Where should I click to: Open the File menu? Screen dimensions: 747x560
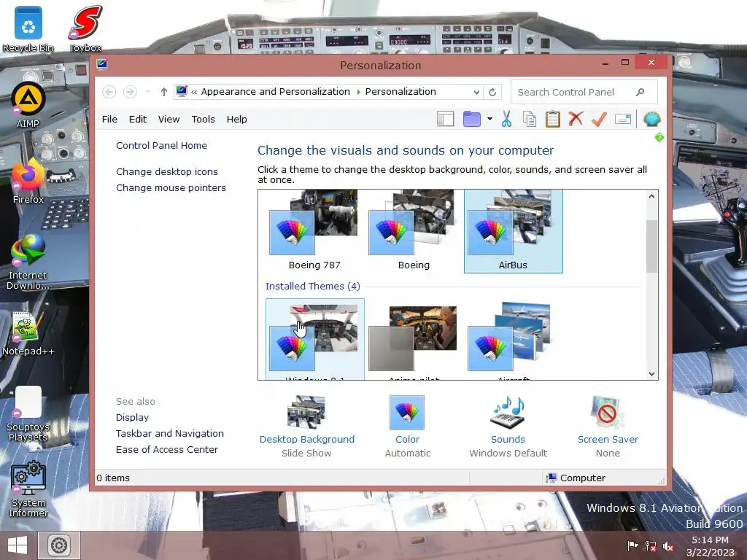tap(109, 119)
